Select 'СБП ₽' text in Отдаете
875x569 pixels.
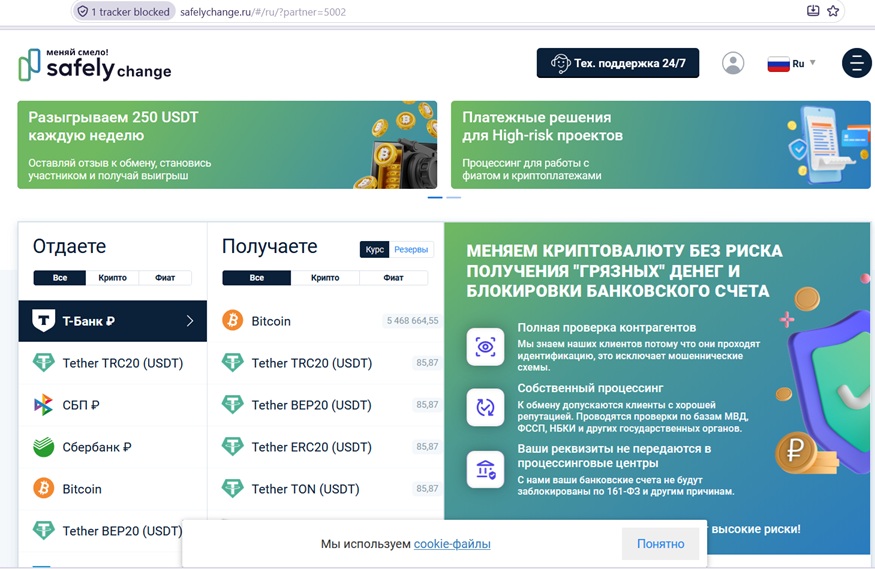81,405
